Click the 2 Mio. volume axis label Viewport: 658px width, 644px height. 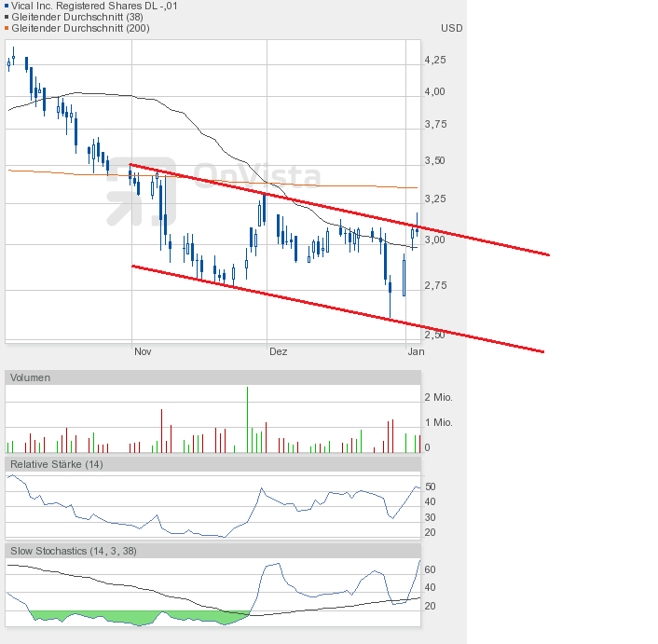439,397
